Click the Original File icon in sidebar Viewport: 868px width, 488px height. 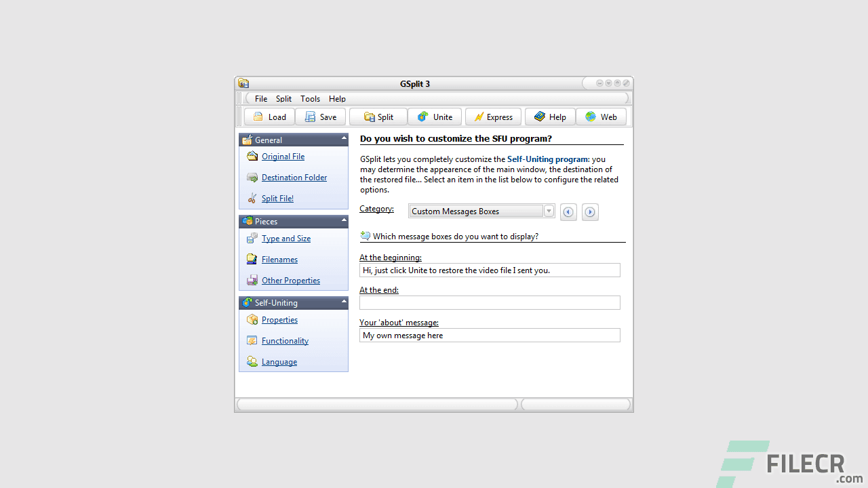(252, 156)
